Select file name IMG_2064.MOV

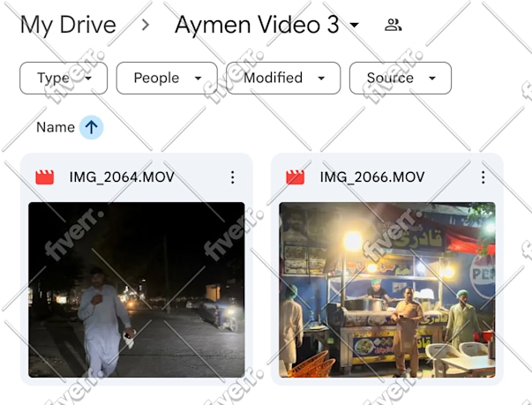point(122,177)
